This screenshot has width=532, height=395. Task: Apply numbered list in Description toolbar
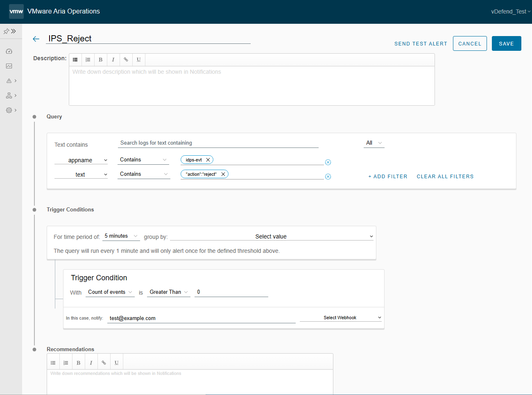click(x=88, y=60)
